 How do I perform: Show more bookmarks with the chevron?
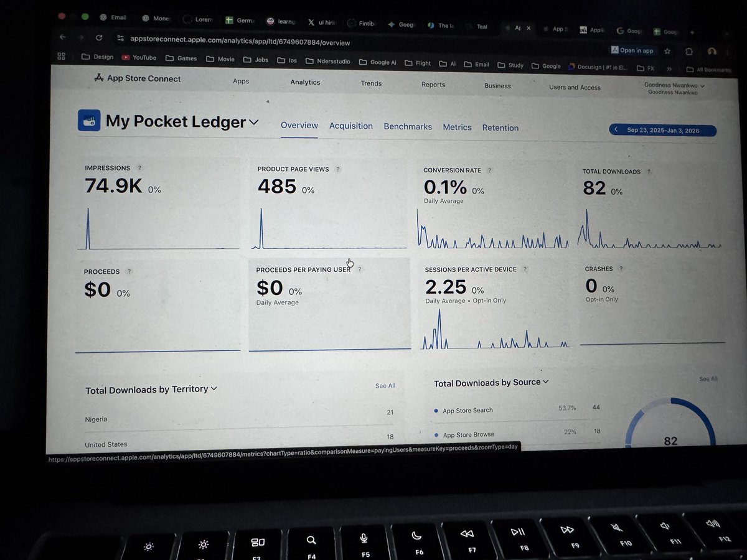pos(669,69)
